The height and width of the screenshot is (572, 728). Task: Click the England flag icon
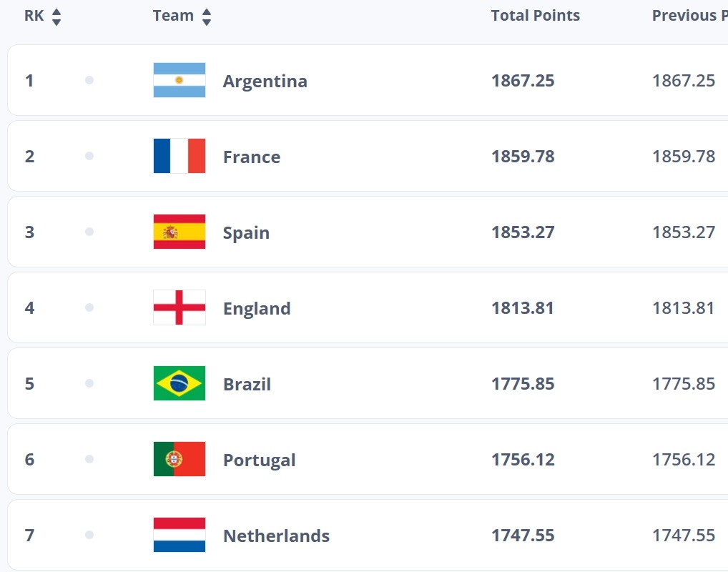point(179,307)
